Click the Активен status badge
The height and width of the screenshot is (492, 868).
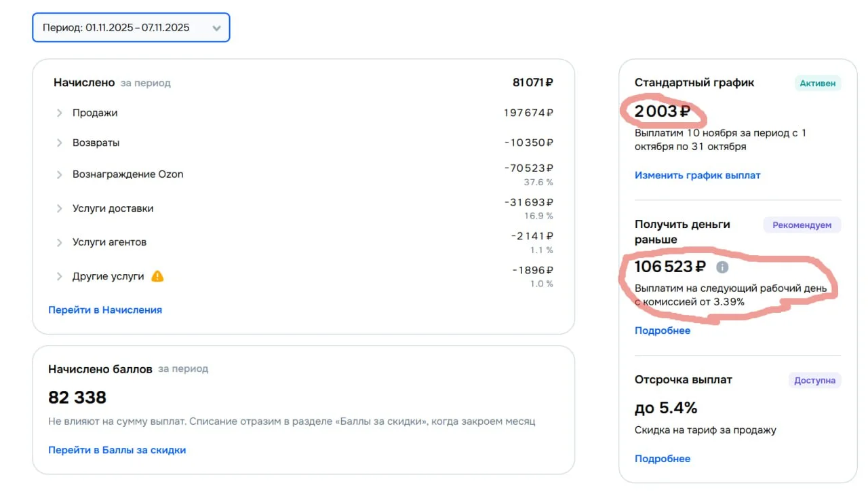point(818,83)
